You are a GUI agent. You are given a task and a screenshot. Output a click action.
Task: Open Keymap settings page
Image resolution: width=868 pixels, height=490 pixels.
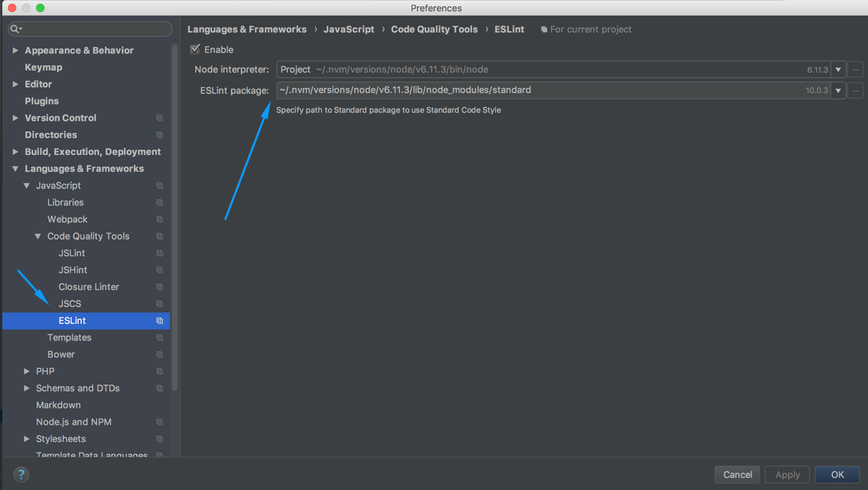click(43, 68)
